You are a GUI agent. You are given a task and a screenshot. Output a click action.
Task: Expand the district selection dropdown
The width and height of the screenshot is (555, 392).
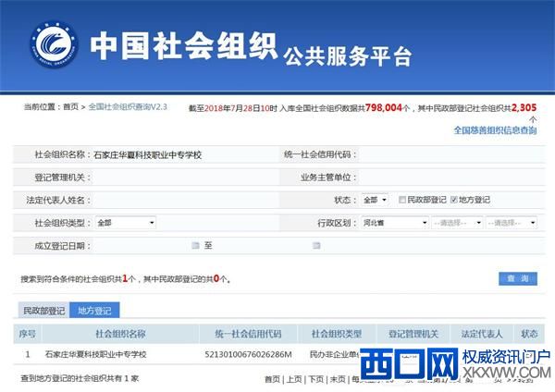(512, 223)
